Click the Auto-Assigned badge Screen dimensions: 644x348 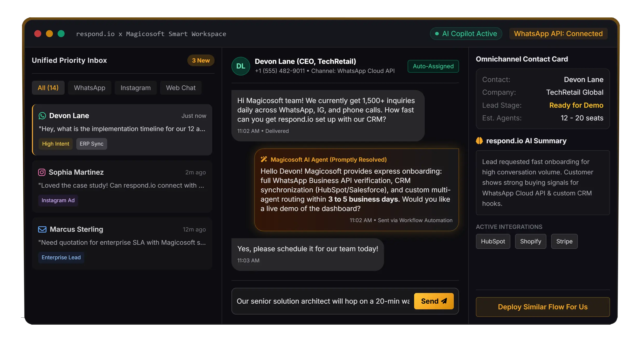[433, 66]
